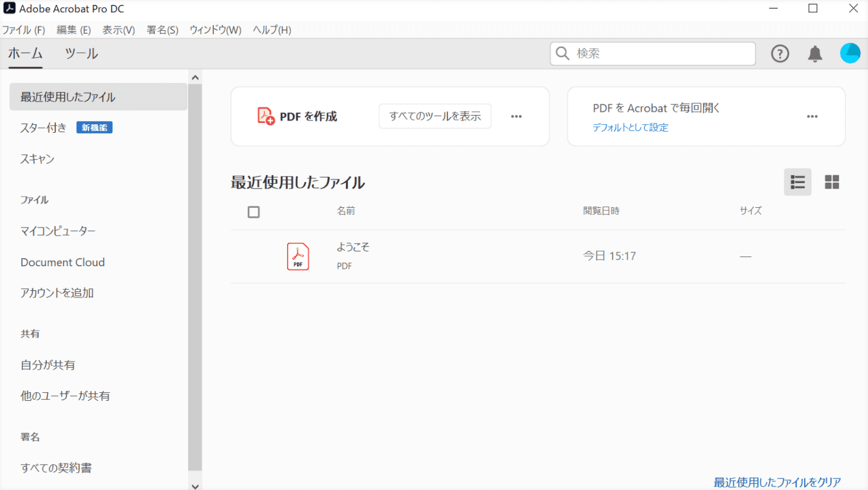Click the 新機能 badge

[94, 128]
